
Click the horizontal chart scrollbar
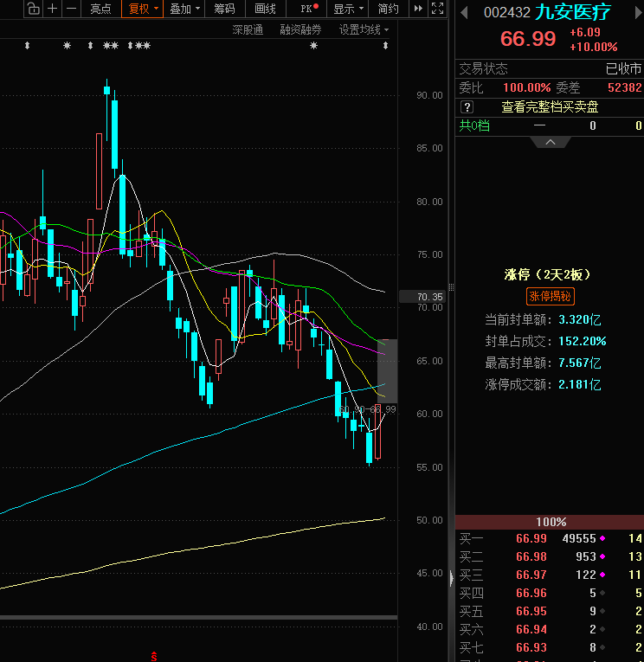click(x=198, y=617)
